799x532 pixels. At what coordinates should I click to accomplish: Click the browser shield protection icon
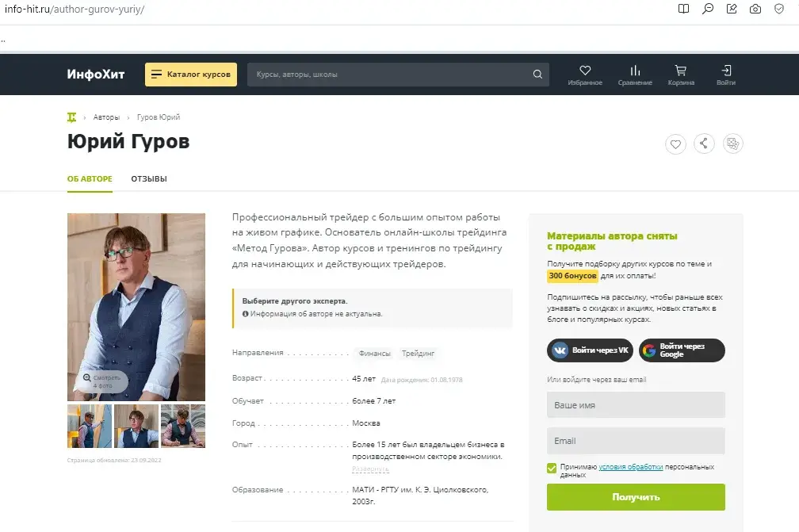coord(779,9)
